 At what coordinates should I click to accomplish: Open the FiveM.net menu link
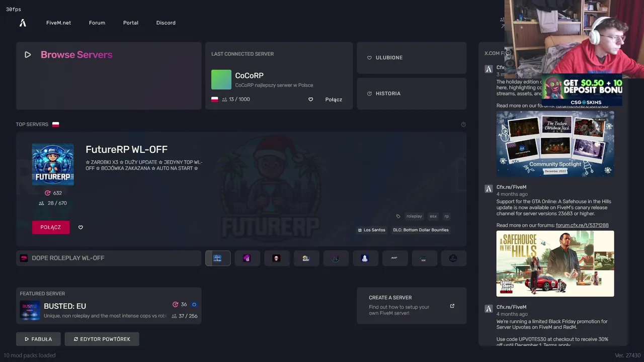click(58, 23)
